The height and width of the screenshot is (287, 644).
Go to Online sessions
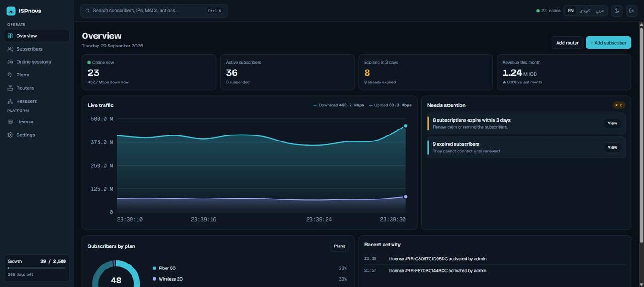point(37,62)
